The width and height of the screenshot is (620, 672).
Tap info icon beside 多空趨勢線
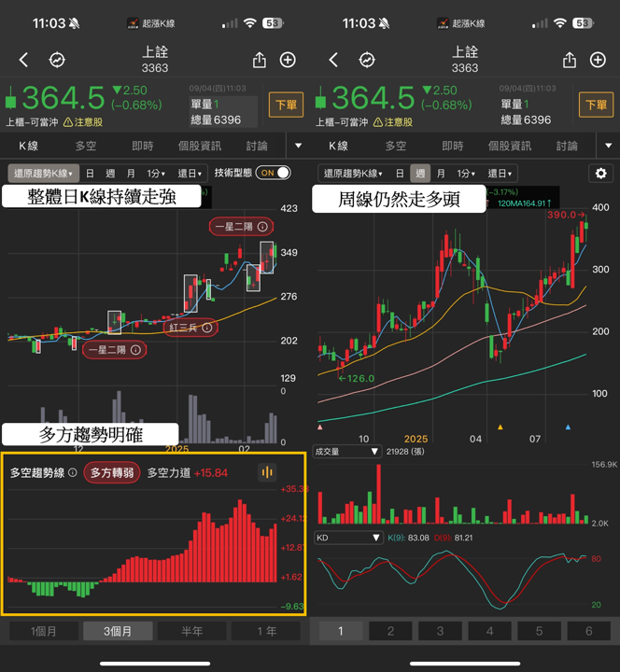coord(73,472)
